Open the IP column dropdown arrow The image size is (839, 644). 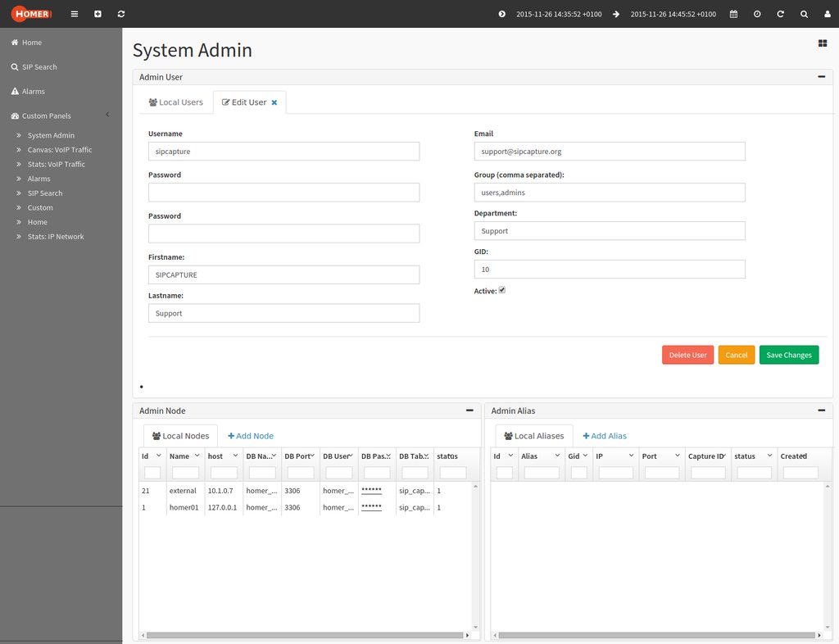[x=631, y=456]
